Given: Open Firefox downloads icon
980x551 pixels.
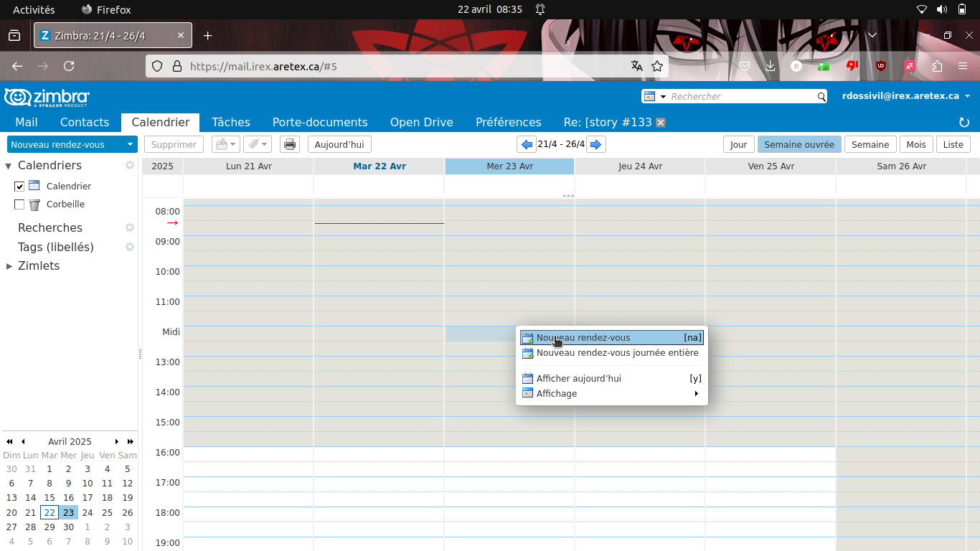Looking at the screenshot, I should pyautogui.click(x=771, y=66).
